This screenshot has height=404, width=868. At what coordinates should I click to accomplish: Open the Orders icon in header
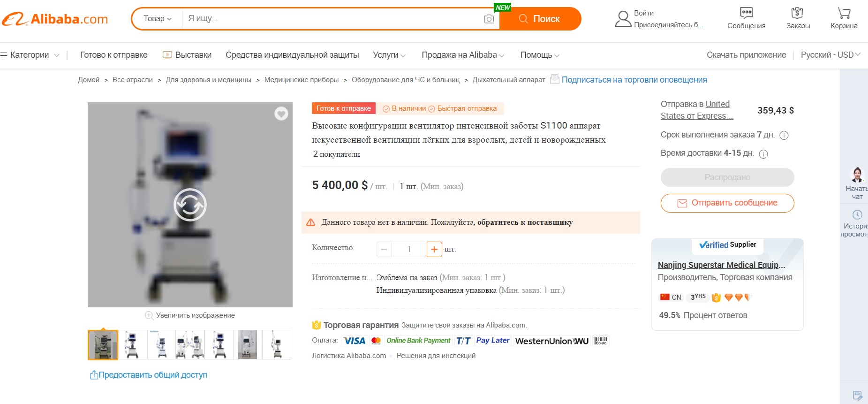click(x=797, y=13)
